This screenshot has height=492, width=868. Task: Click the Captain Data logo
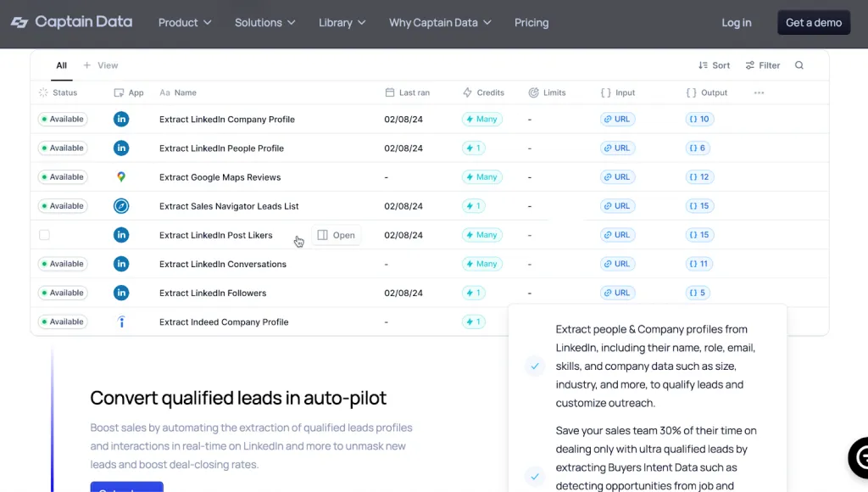pyautogui.click(x=71, y=22)
